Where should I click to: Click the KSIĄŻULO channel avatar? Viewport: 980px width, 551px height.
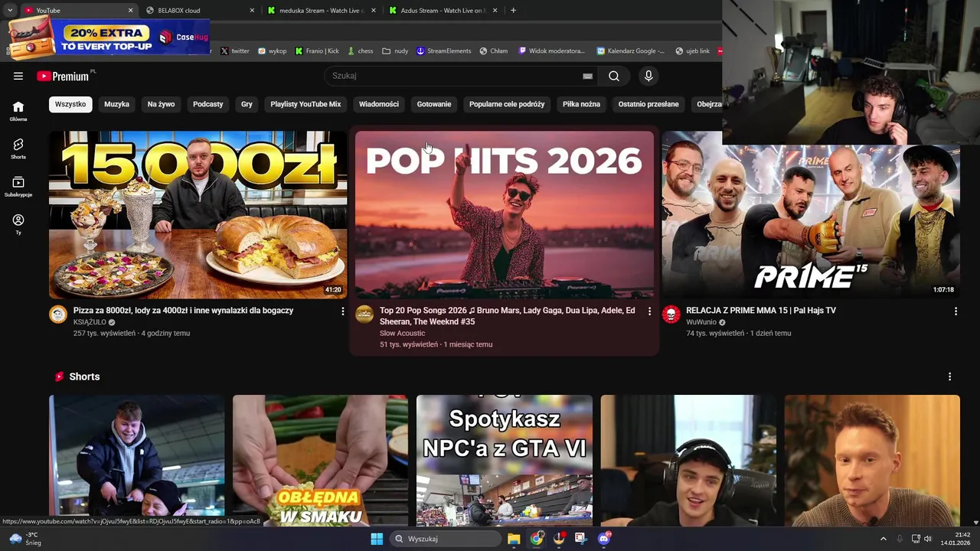click(x=58, y=315)
